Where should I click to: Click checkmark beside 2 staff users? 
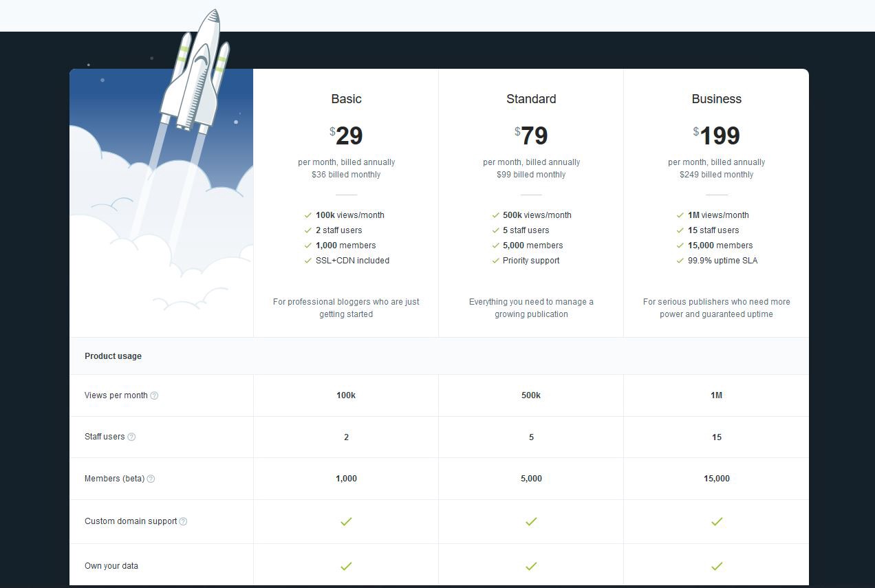pos(308,230)
